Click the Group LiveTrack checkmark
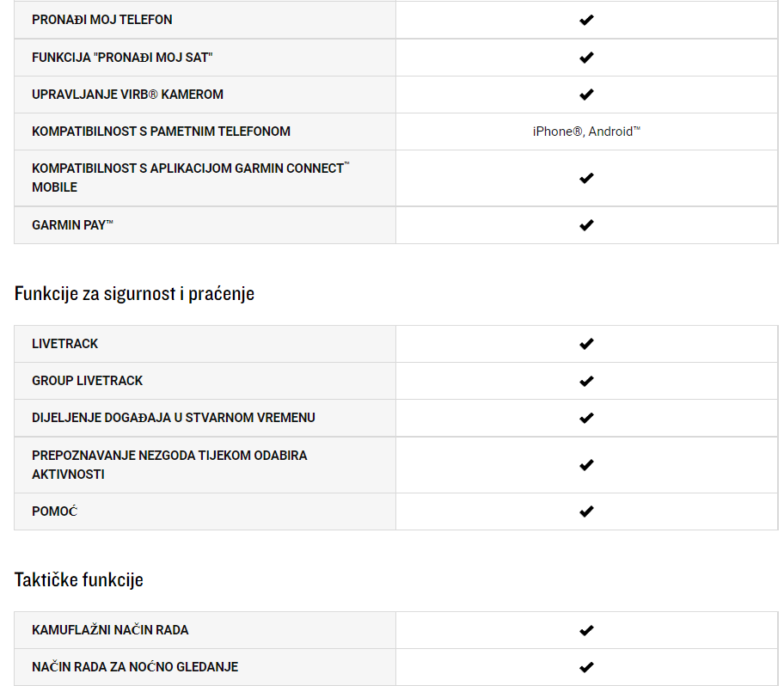Image resolution: width=784 pixels, height=686 pixels. (x=586, y=381)
